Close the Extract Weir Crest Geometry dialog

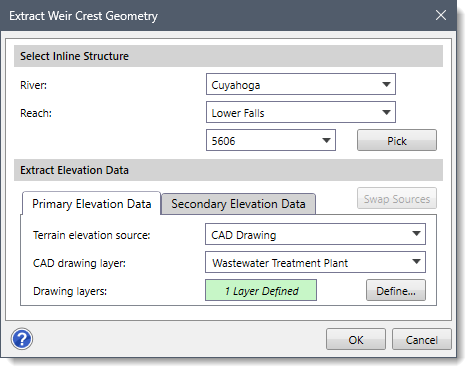tap(441, 15)
